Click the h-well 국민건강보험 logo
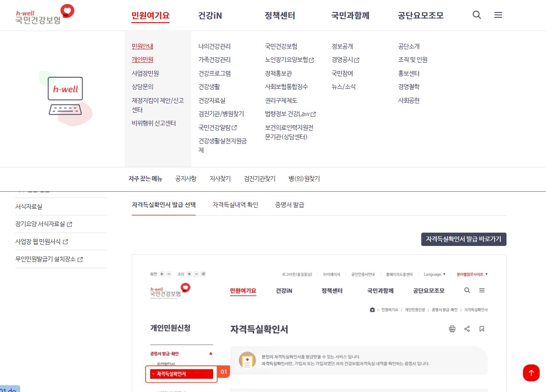 point(44,14)
